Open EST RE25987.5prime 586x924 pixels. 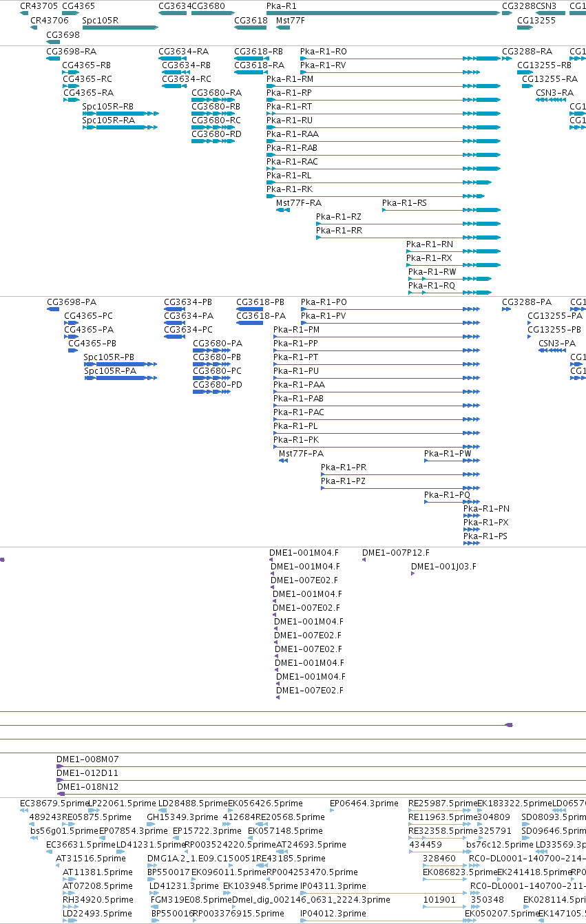pyautogui.click(x=443, y=803)
